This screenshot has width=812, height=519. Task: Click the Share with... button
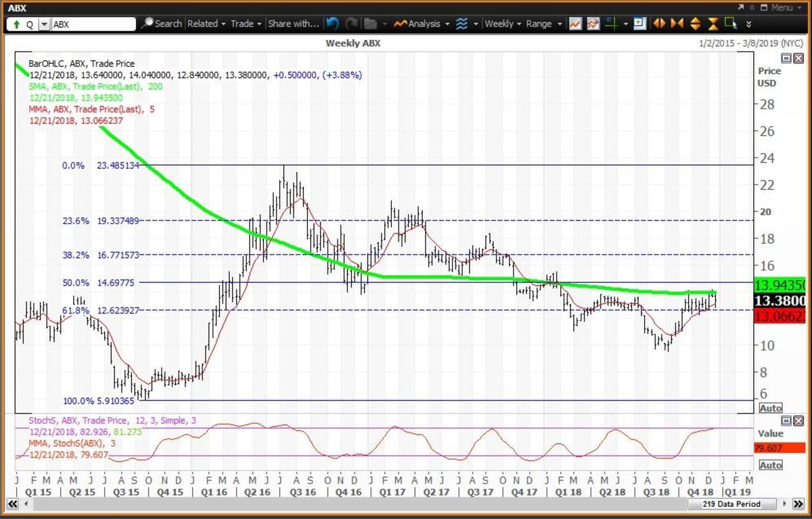293,24
